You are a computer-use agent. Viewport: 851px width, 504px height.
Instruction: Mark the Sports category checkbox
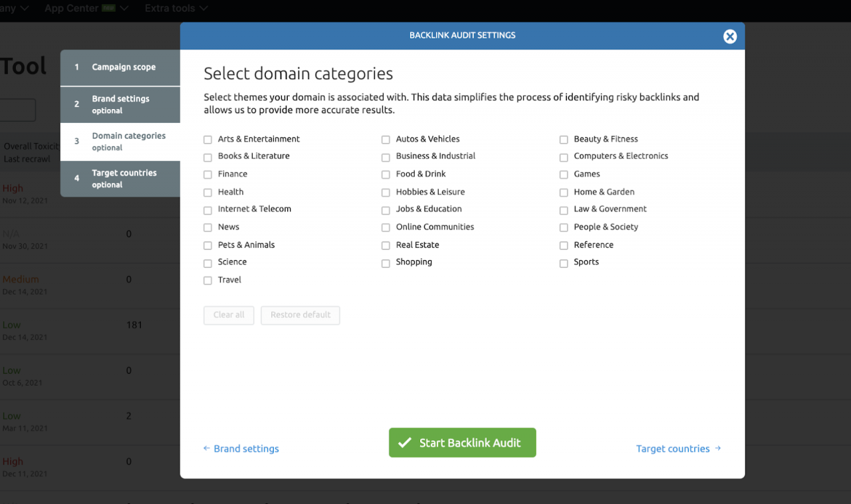pyautogui.click(x=564, y=263)
